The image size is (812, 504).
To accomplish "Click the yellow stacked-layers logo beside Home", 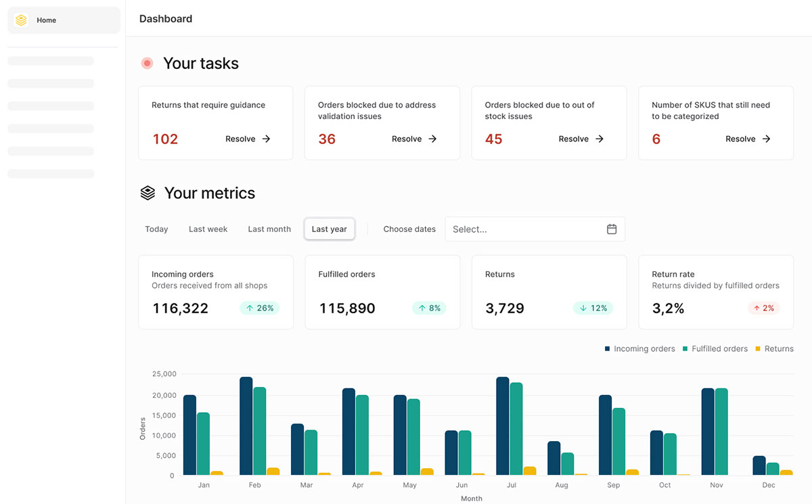I will pos(21,20).
